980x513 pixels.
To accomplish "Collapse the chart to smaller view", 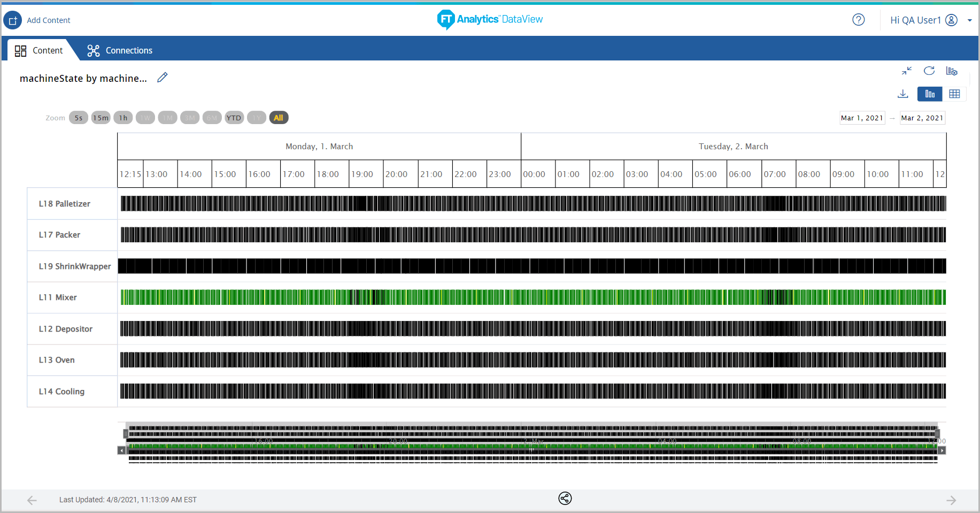I will tap(907, 71).
